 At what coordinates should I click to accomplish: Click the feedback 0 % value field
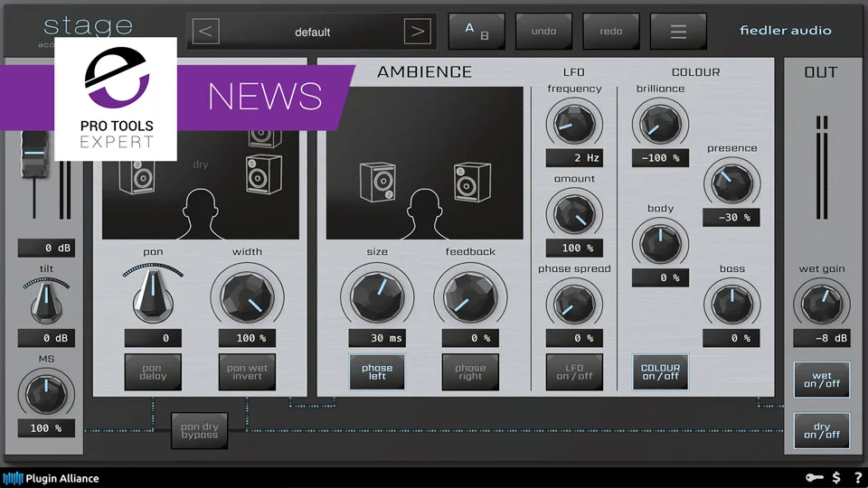click(470, 337)
